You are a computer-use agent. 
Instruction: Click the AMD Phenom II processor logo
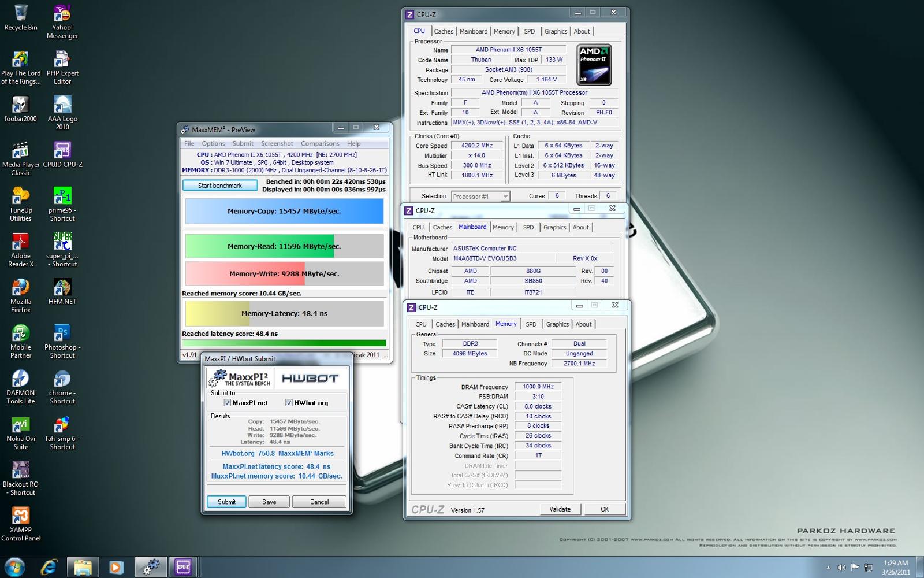click(594, 65)
